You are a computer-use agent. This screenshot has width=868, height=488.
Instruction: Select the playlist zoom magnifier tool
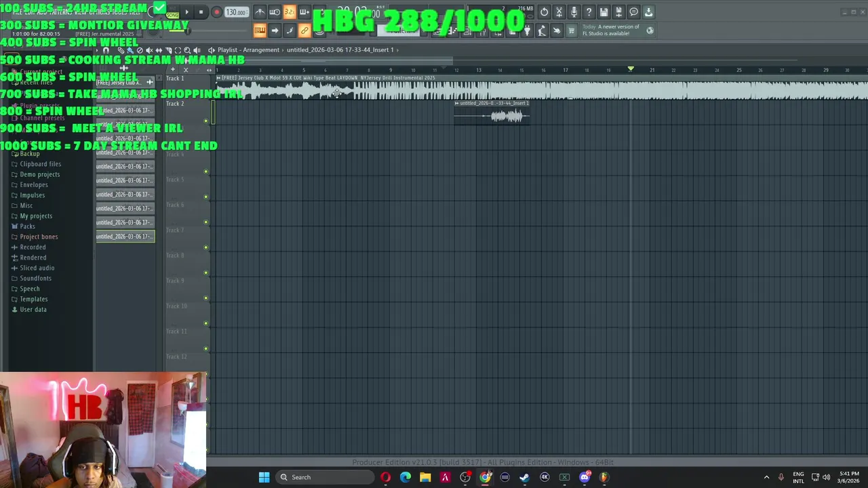[x=187, y=50]
